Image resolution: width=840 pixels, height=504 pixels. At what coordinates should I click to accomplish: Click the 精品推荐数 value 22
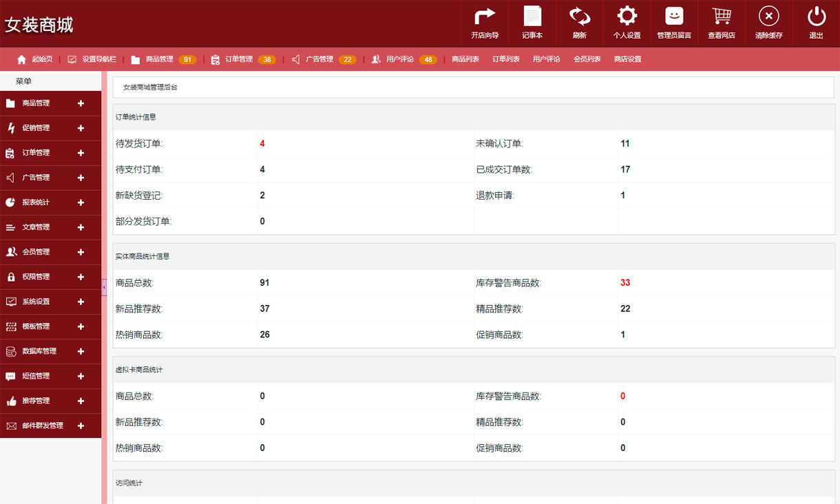coord(625,309)
